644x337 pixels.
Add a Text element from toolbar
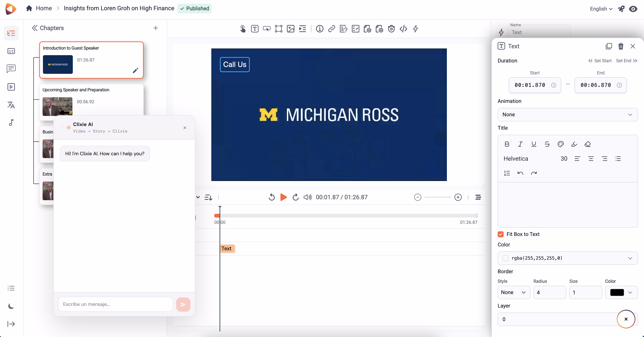(254, 29)
